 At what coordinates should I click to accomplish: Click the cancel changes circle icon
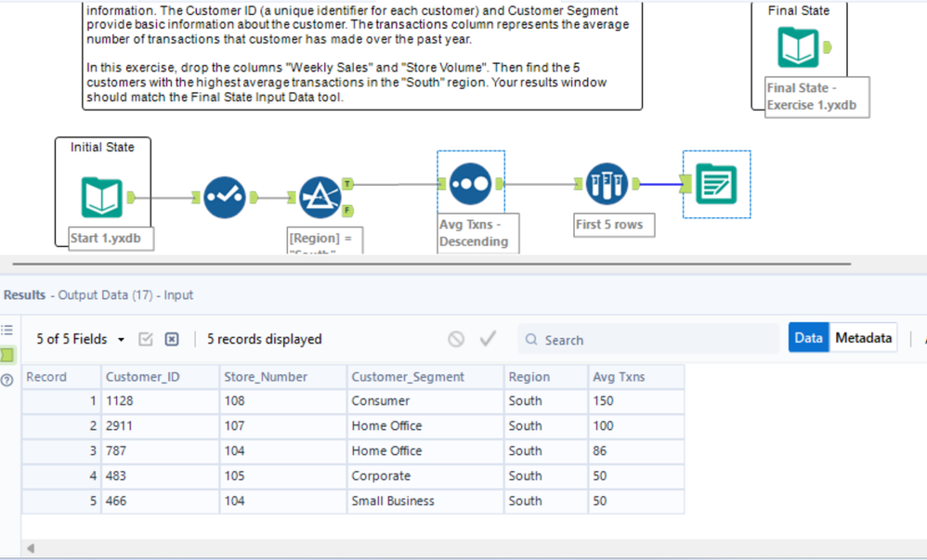click(456, 339)
